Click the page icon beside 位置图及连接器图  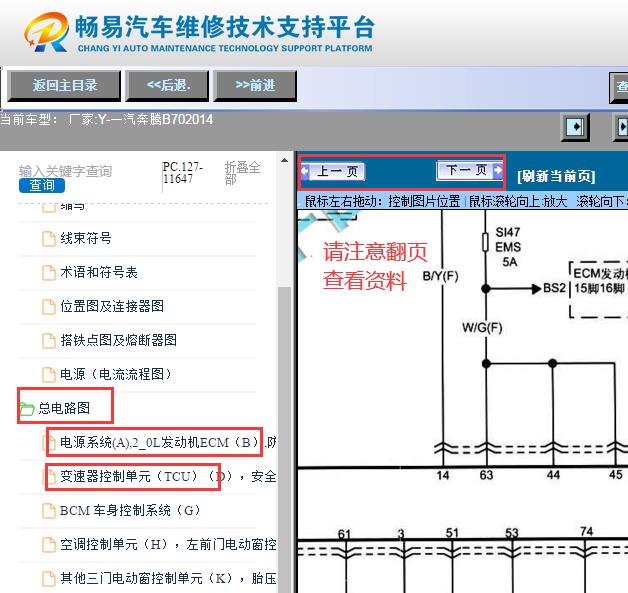click(x=49, y=307)
